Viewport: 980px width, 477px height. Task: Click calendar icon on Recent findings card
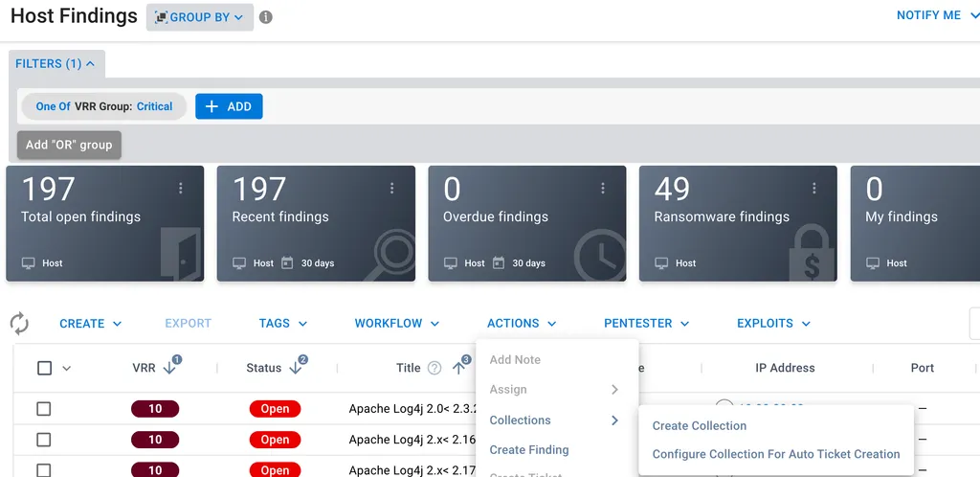[287, 262]
